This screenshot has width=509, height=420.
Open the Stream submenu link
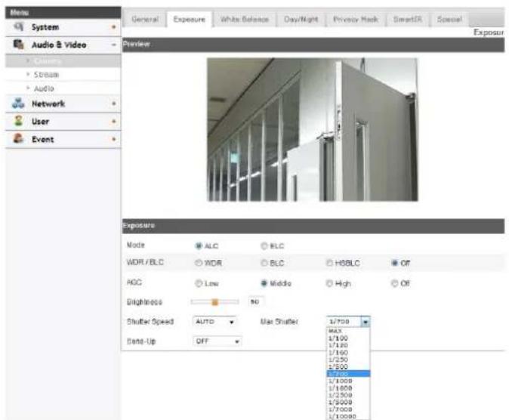pos(46,75)
